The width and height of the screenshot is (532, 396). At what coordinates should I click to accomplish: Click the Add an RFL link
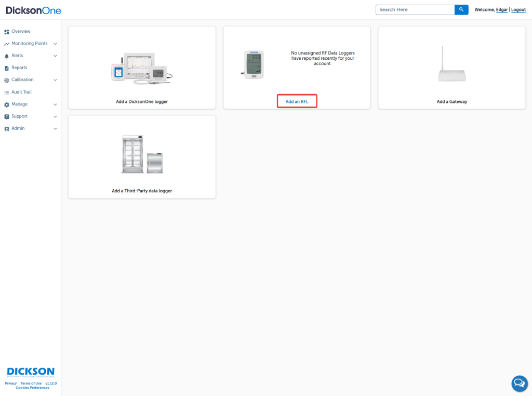point(297,101)
